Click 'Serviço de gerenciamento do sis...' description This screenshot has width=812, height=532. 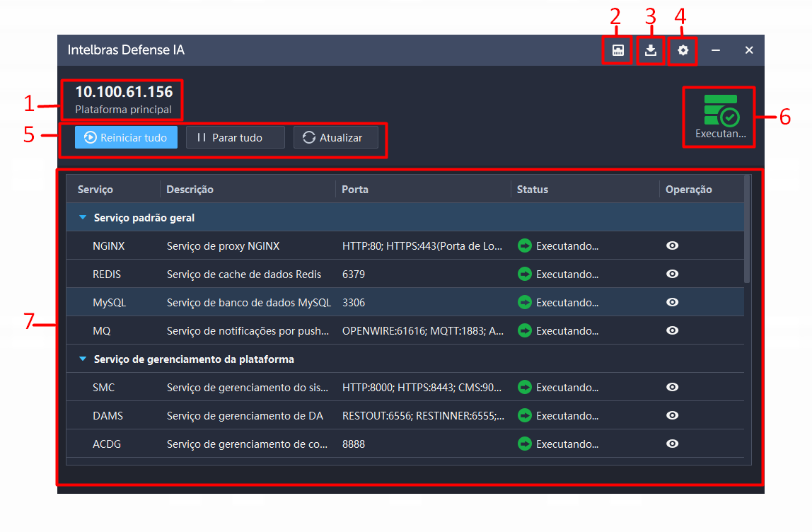pos(248,388)
